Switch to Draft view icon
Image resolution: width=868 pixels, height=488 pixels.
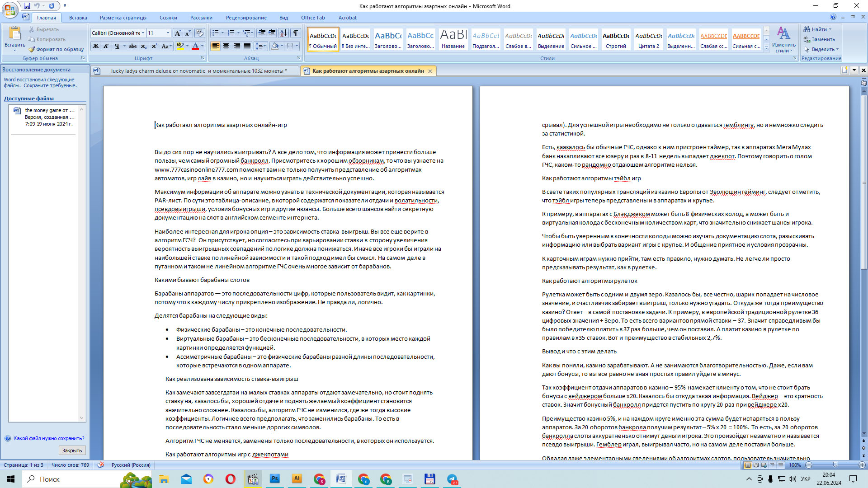click(780, 465)
